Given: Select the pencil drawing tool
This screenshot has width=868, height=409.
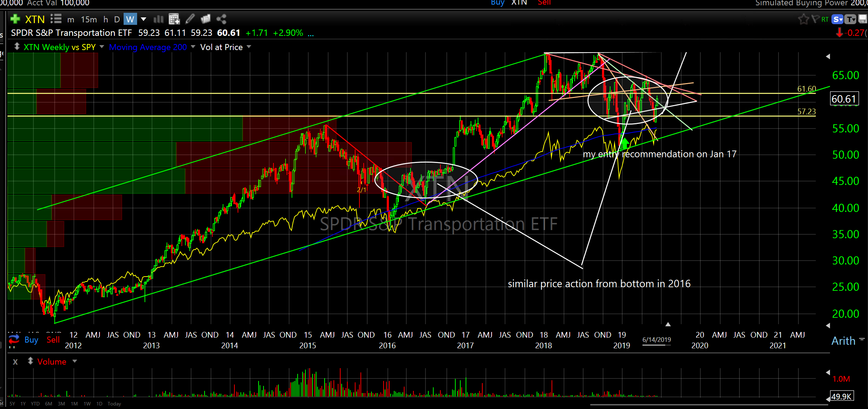Looking at the screenshot, I should coord(190,19).
